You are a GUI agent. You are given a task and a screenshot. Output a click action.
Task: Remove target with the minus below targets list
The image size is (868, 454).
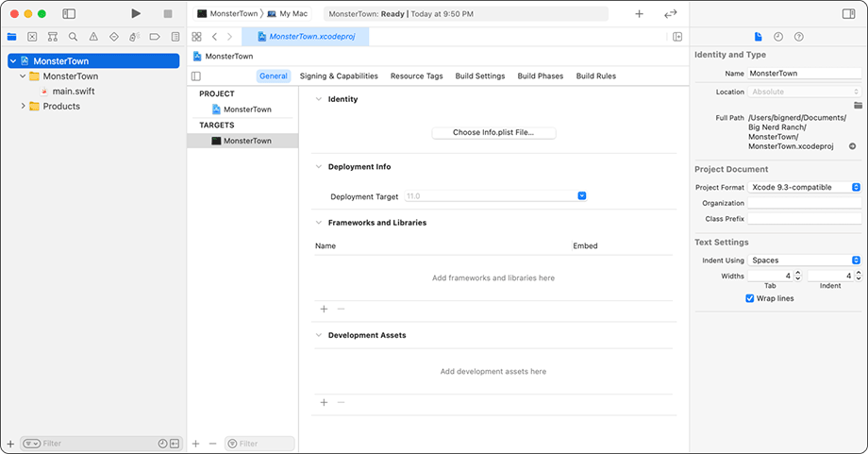pos(212,444)
